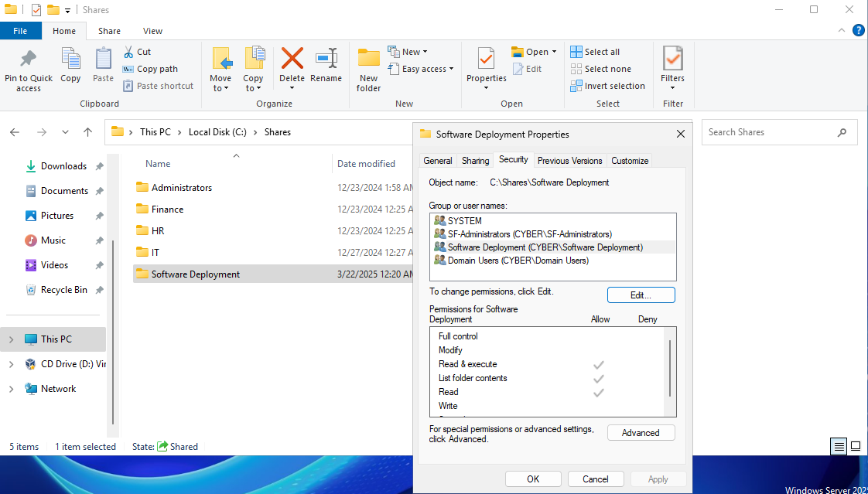
Task: Open Properties from the ribbon icon
Action: [486, 60]
